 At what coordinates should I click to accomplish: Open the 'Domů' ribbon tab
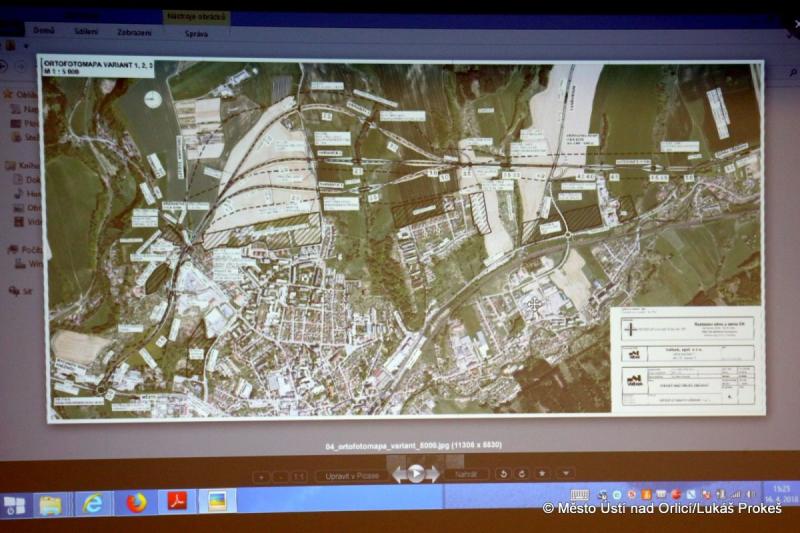pyautogui.click(x=44, y=31)
